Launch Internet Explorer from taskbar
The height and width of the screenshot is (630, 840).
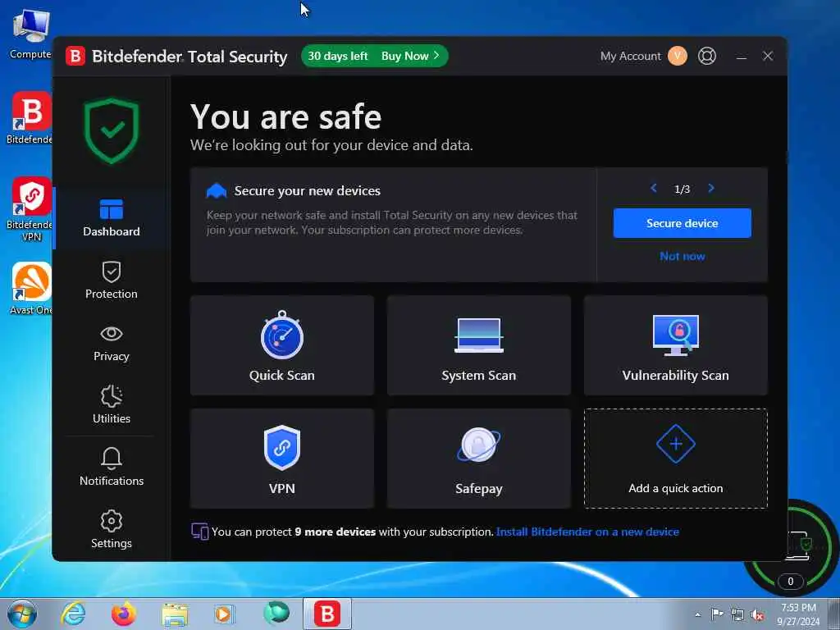[x=73, y=614]
